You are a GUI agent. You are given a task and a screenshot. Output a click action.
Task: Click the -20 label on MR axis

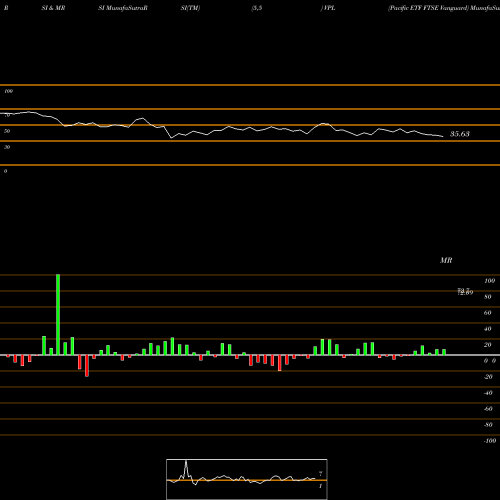pyautogui.click(x=488, y=377)
